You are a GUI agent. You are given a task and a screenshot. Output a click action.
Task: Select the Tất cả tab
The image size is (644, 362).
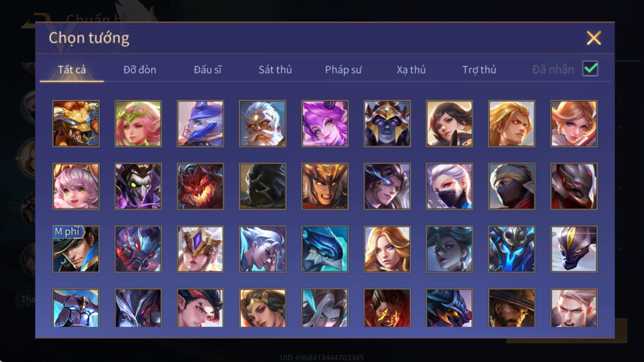pos(72,70)
